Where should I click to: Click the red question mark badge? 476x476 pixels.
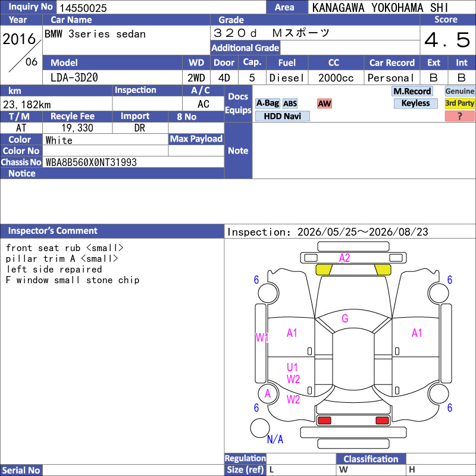click(459, 116)
